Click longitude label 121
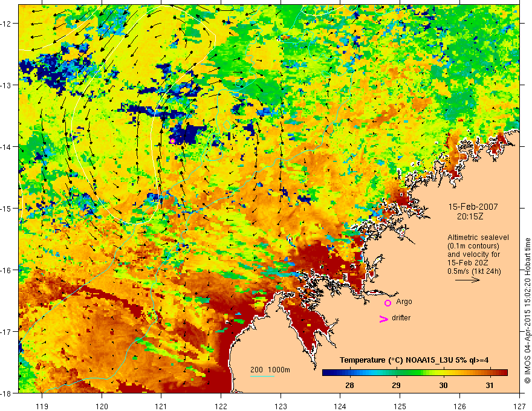 point(161,406)
